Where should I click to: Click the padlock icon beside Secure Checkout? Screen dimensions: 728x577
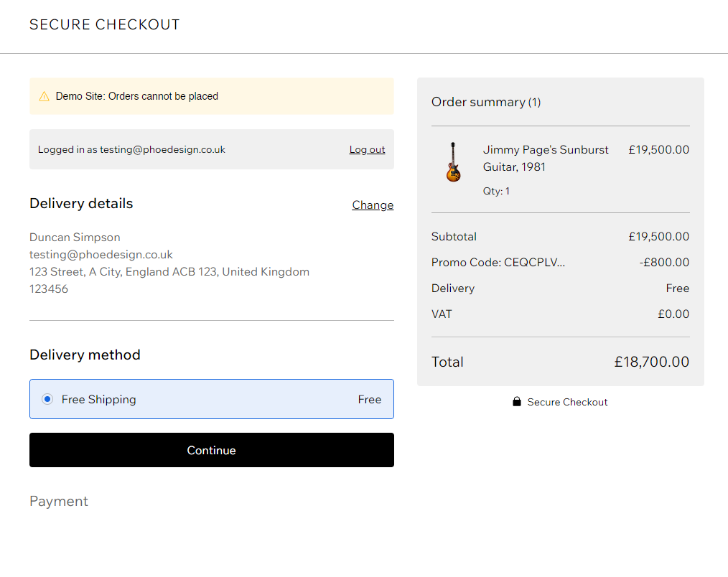point(517,402)
